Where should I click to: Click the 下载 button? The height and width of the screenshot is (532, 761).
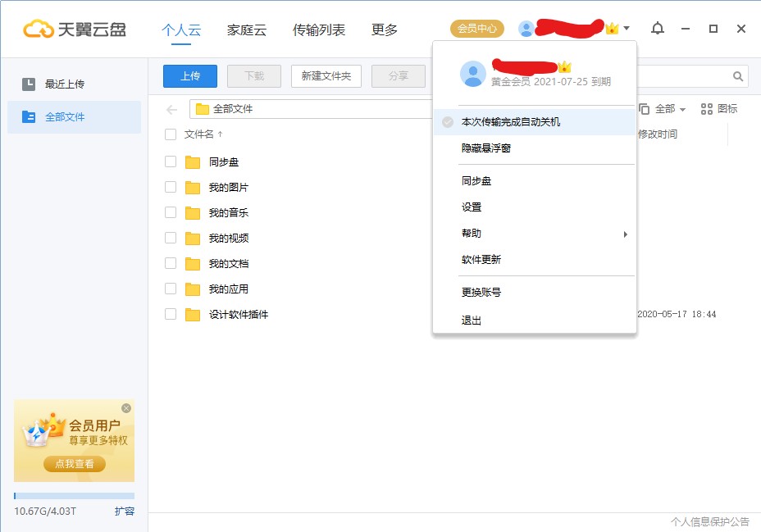(254, 76)
